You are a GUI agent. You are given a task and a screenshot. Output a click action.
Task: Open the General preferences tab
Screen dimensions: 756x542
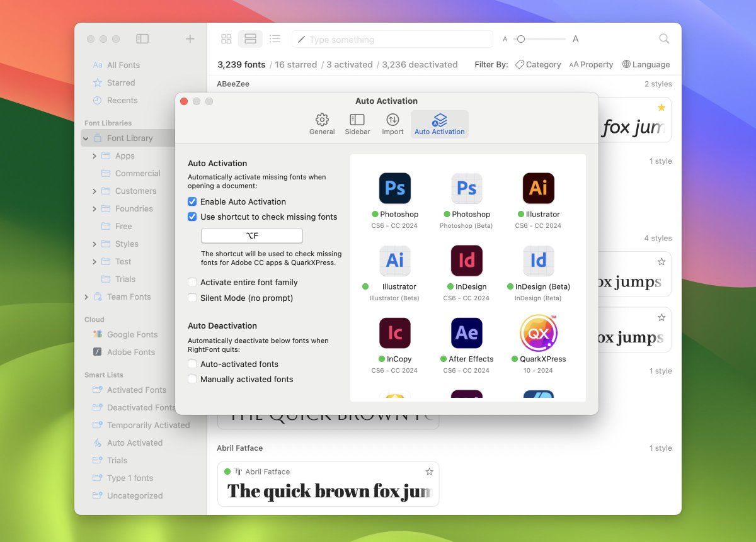(322, 124)
